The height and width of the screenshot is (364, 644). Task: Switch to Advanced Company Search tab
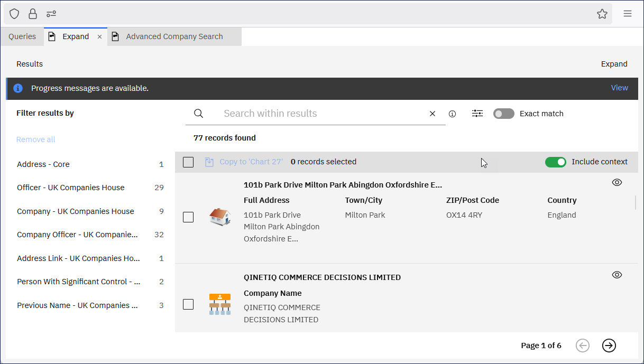174,36
